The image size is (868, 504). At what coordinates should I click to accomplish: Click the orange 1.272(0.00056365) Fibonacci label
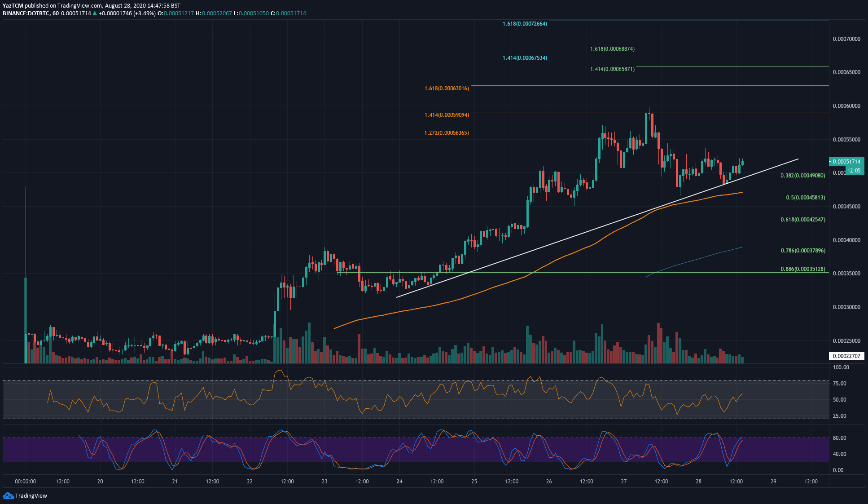(447, 133)
